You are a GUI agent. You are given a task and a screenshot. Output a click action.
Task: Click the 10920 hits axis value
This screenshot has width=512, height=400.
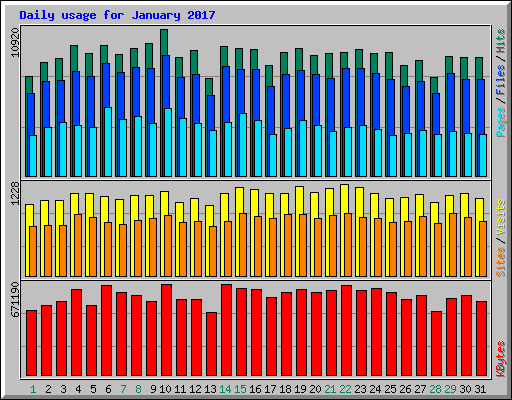click(x=15, y=42)
